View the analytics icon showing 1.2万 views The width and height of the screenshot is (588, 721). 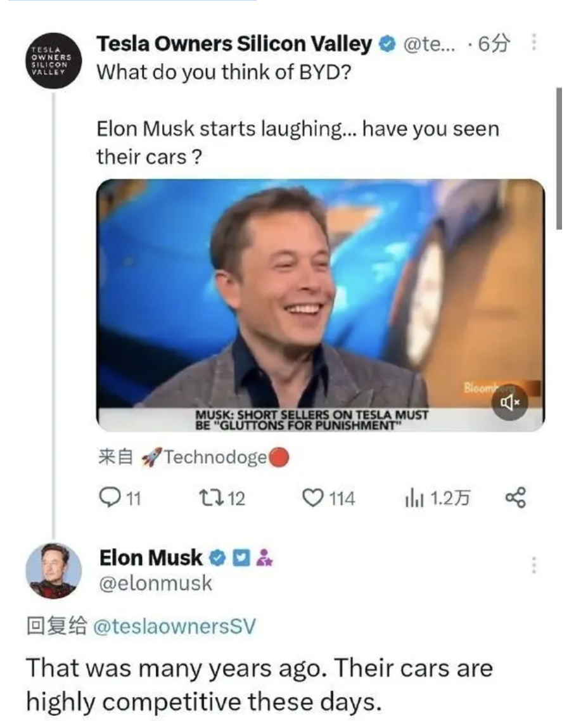coord(414,498)
